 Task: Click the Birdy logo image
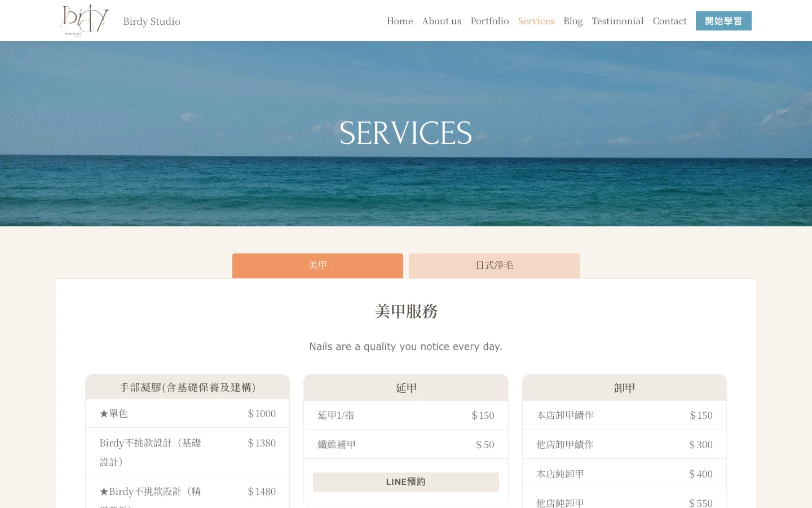pyautogui.click(x=85, y=20)
